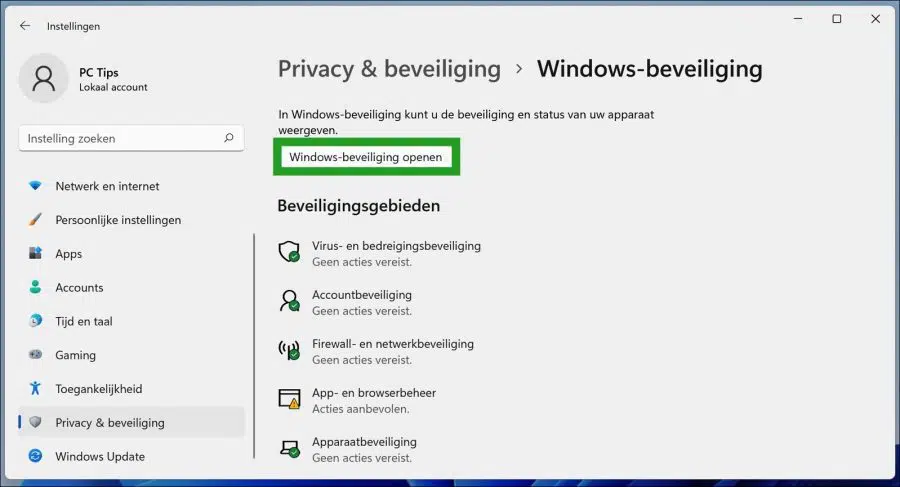This screenshot has width=900, height=487.
Task: Click the sidebar vertical scrollbar
Action: tap(254, 346)
